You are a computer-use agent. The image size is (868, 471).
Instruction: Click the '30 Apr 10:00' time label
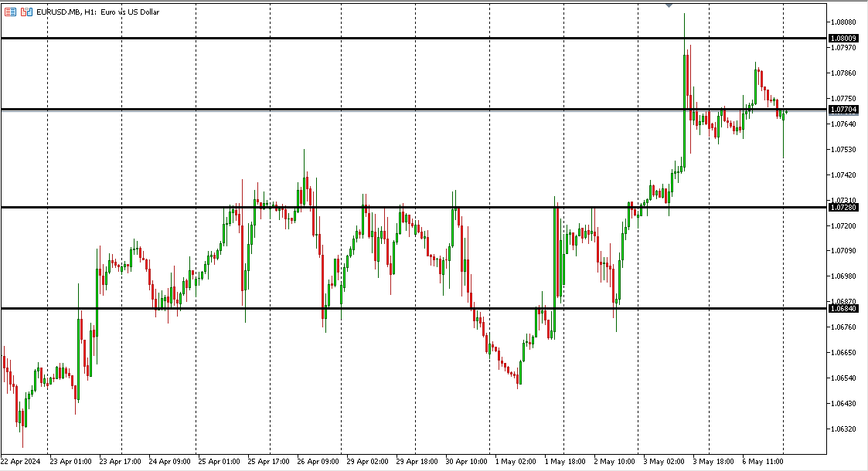coord(466,462)
